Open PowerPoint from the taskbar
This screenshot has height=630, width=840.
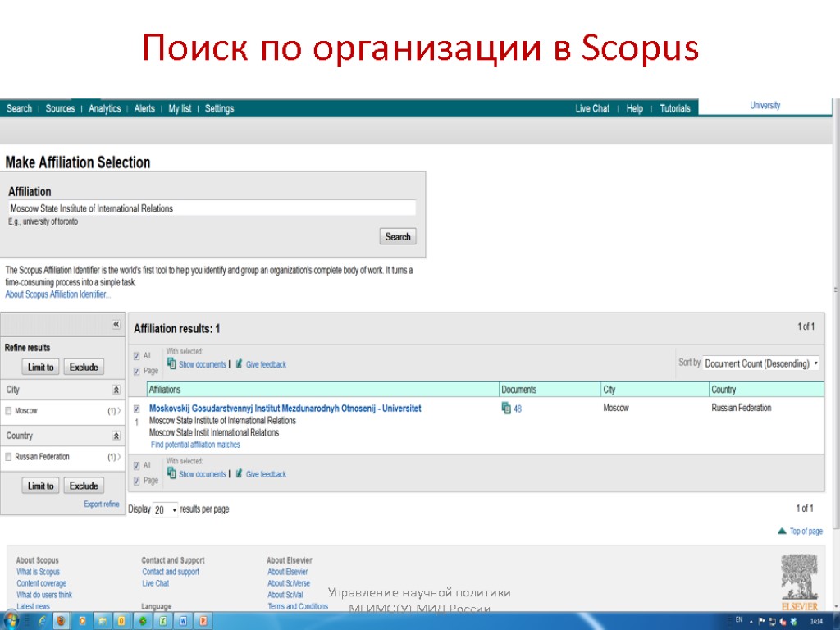[203, 621]
